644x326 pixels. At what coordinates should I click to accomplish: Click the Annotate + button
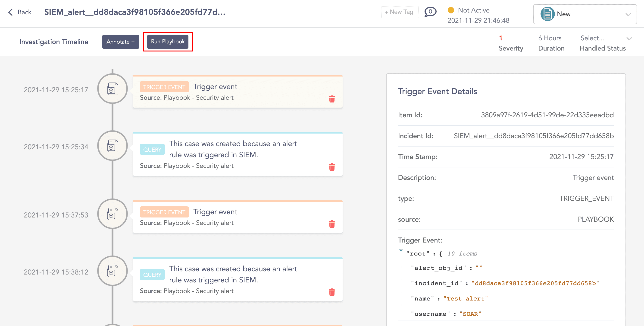pyautogui.click(x=121, y=42)
